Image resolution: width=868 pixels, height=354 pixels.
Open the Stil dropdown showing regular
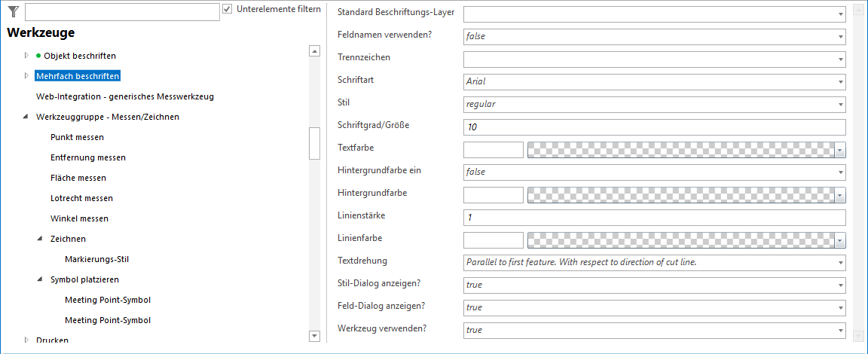coord(839,104)
